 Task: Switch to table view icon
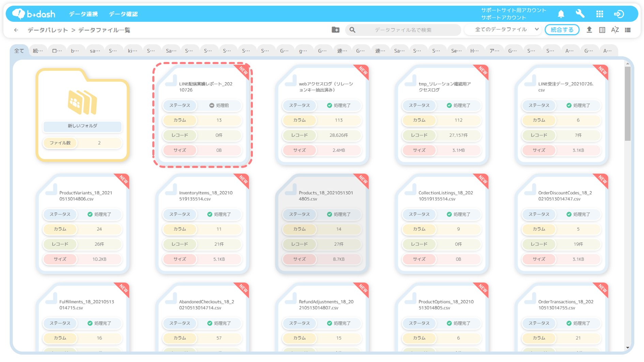(x=602, y=30)
